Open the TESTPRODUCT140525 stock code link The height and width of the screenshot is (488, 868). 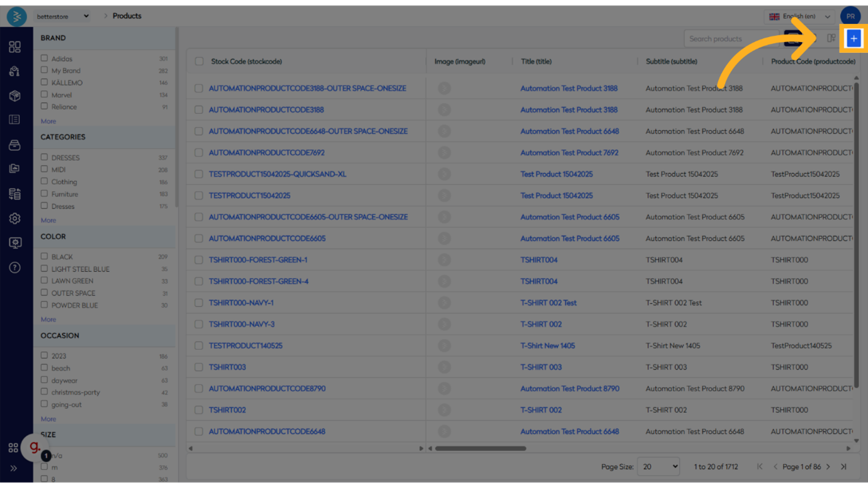(x=245, y=346)
